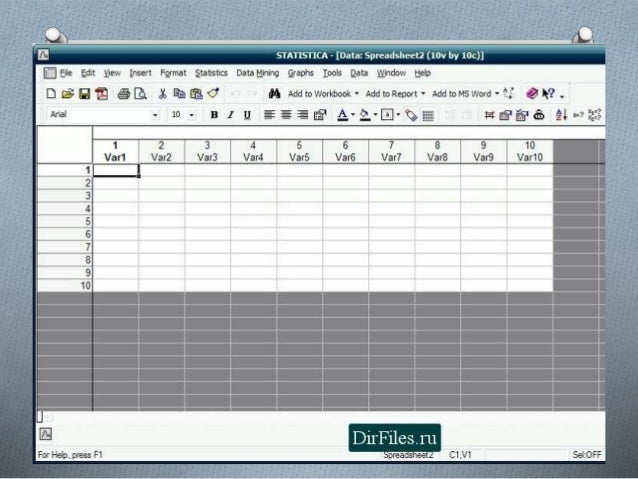Open the font size 10 dropdown

[x=191, y=115]
